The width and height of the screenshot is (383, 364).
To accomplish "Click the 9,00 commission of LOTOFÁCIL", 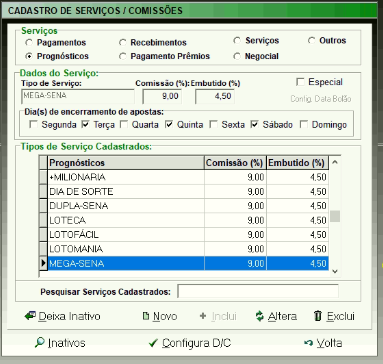I will click(x=235, y=235).
